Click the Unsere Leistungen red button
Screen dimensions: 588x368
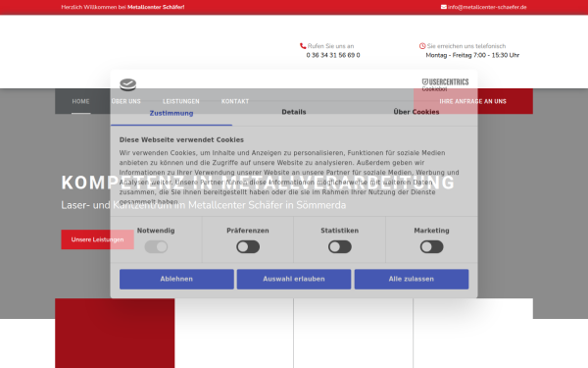coord(97,239)
